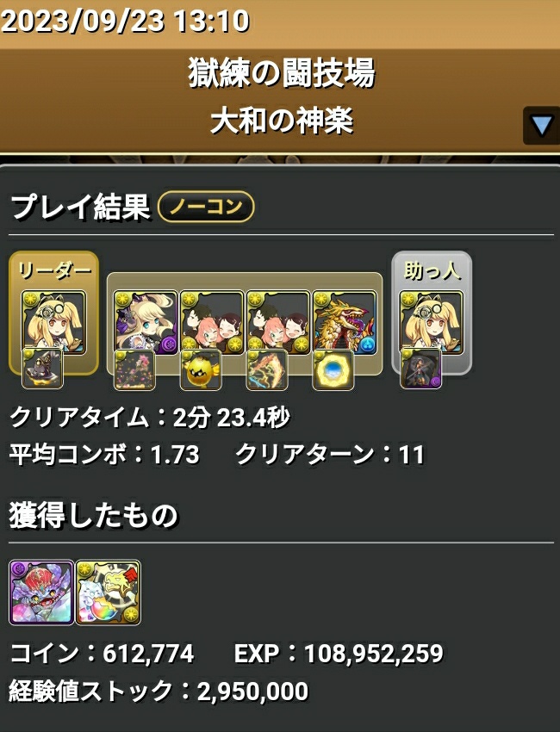Viewport: 560px width, 732px height.
Task: Tap pink sparkle assist under the witch
Action: pos(134,369)
